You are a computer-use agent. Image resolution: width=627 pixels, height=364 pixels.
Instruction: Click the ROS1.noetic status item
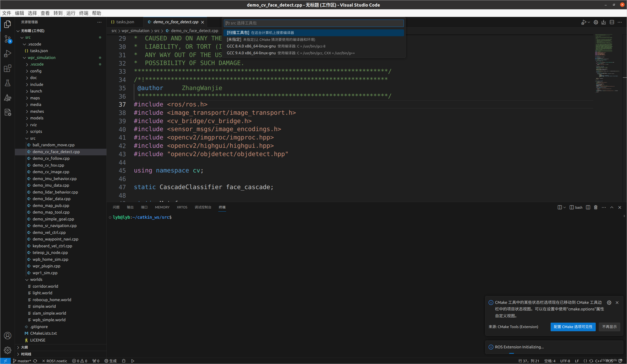[x=55, y=361]
